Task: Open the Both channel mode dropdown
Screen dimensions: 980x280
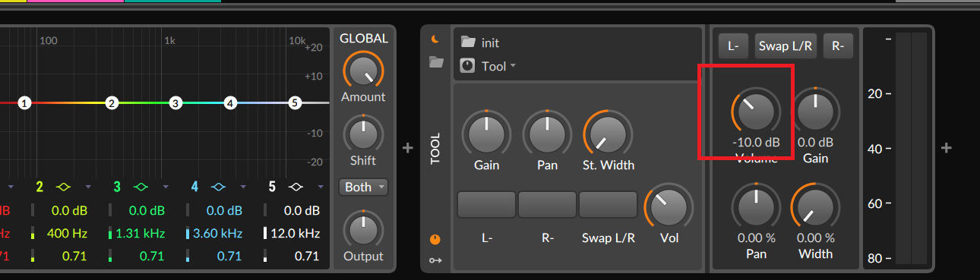Action: pyautogui.click(x=363, y=187)
